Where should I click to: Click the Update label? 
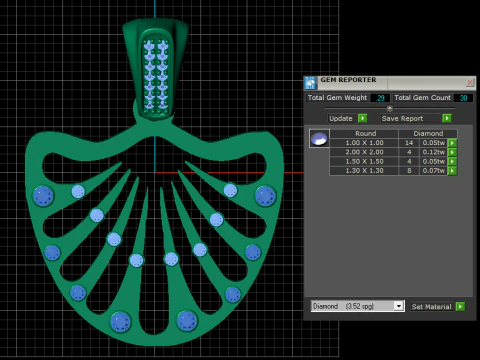point(341,119)
